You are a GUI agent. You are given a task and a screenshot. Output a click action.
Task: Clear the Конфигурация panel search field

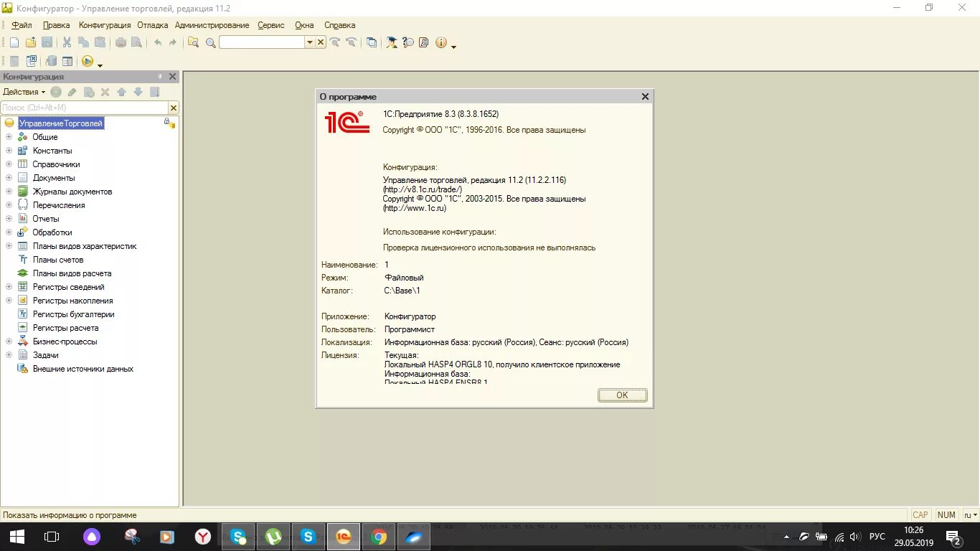coord(173,108)
